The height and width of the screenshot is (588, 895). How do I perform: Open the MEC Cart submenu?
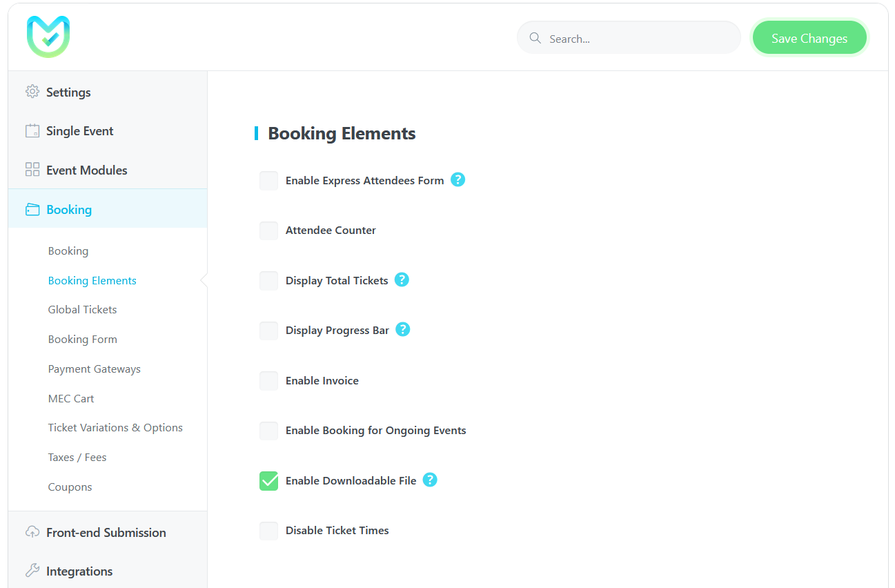[71, 398]
